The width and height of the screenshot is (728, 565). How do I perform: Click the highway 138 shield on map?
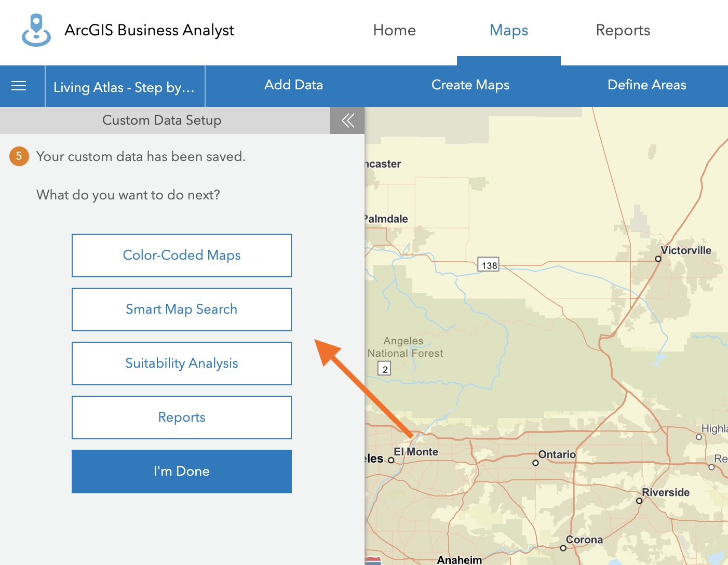489,265
